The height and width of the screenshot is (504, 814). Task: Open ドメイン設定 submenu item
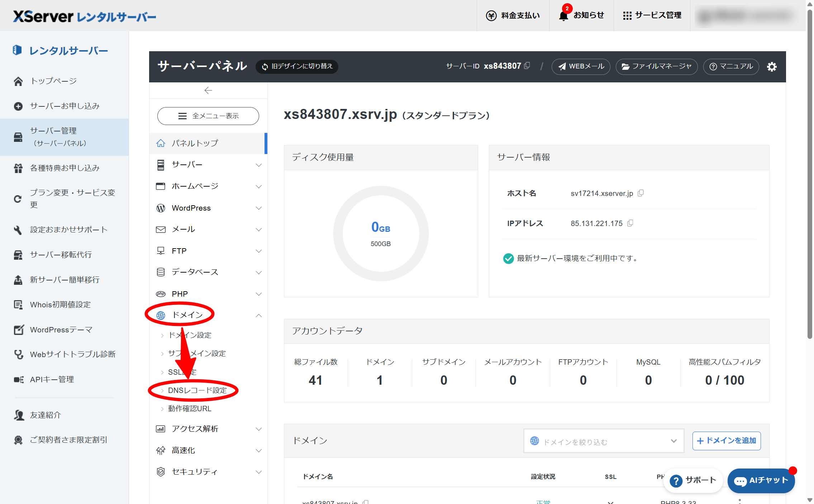coord(190,335)
